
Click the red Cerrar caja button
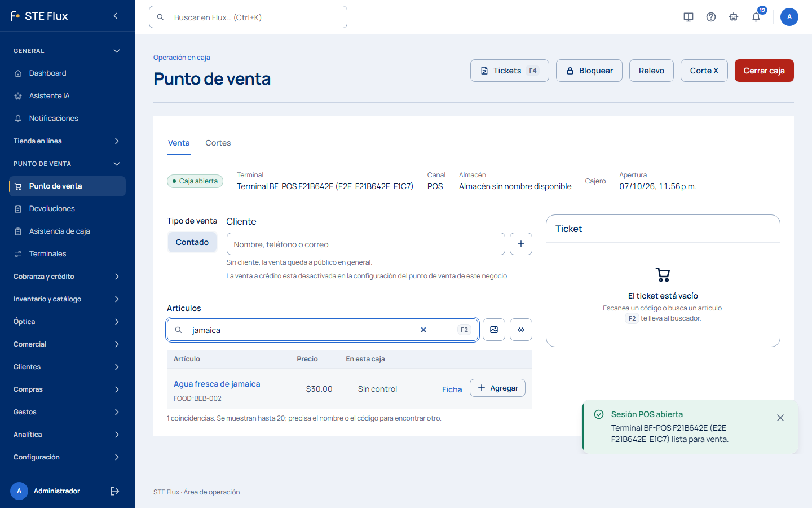tap(764, 71)
